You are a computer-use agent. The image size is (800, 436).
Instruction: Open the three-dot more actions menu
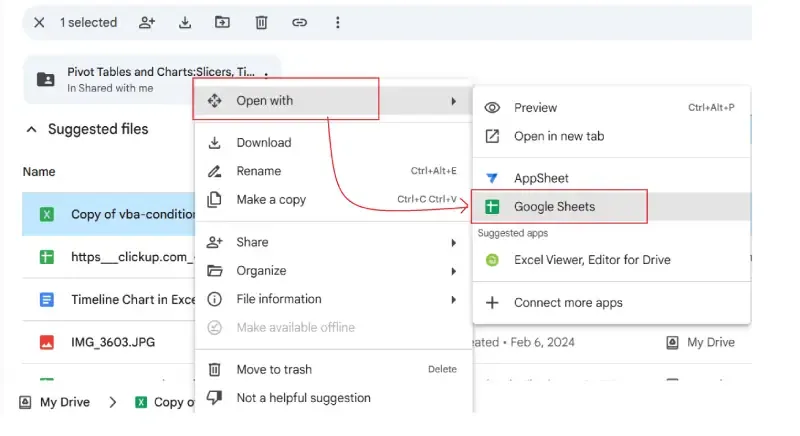click(x=337, y=22)
